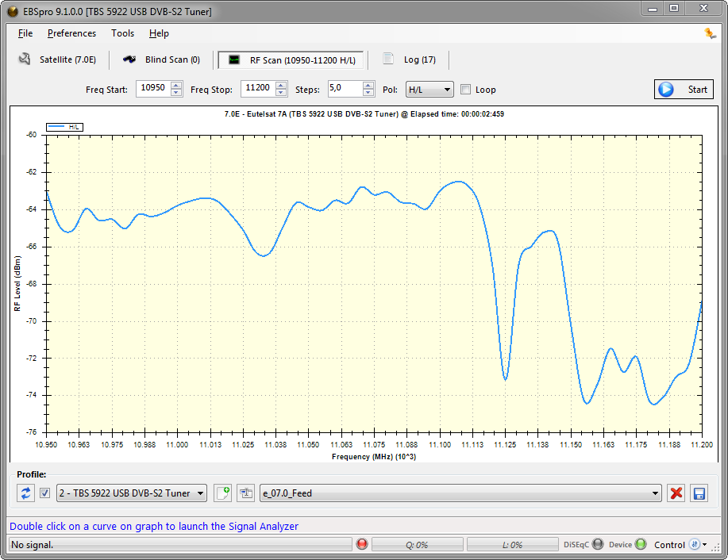The height and width of the screenshot is (560, 728).
Task: Switch to the Blind Scan (0) tab
Action: pyautogui.click(x=162, y=59)
